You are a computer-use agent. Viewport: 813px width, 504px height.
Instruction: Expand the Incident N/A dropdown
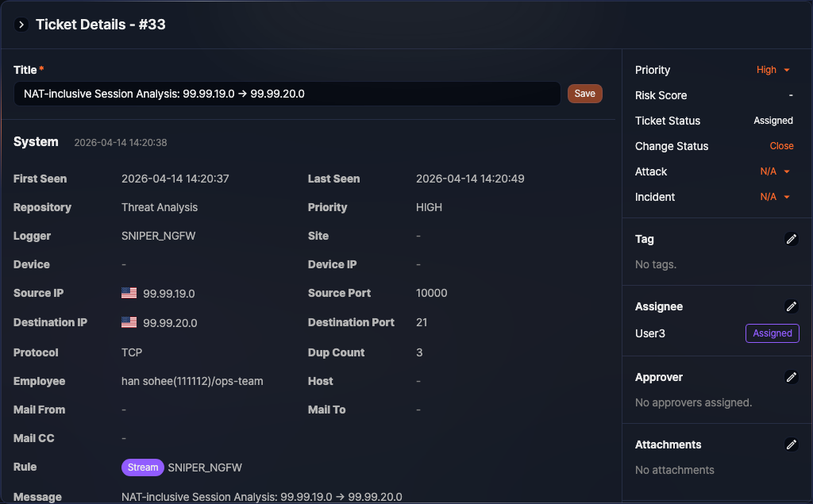click(x=775, y=197)
